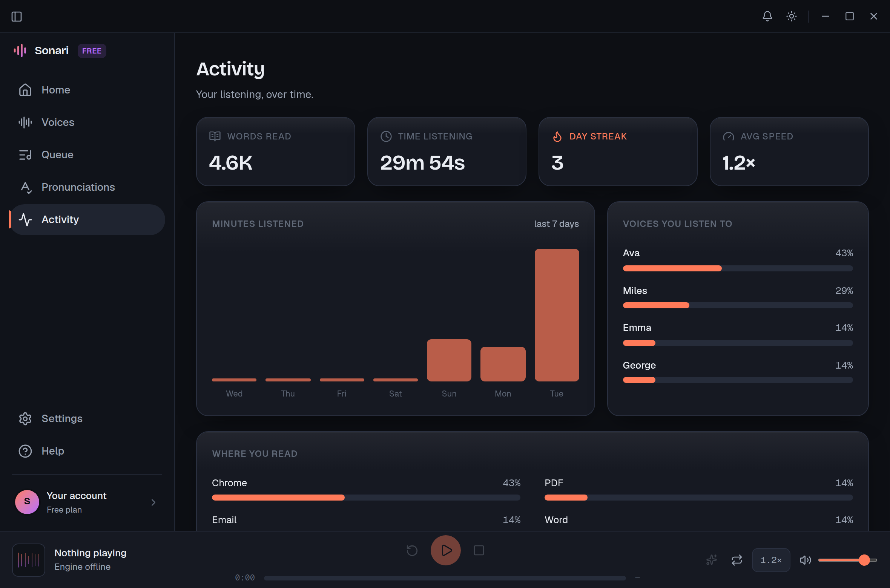Click the Home house icon
Viewport: 890px width, 588px height.
pyautogui.click(x=25, y=90)
